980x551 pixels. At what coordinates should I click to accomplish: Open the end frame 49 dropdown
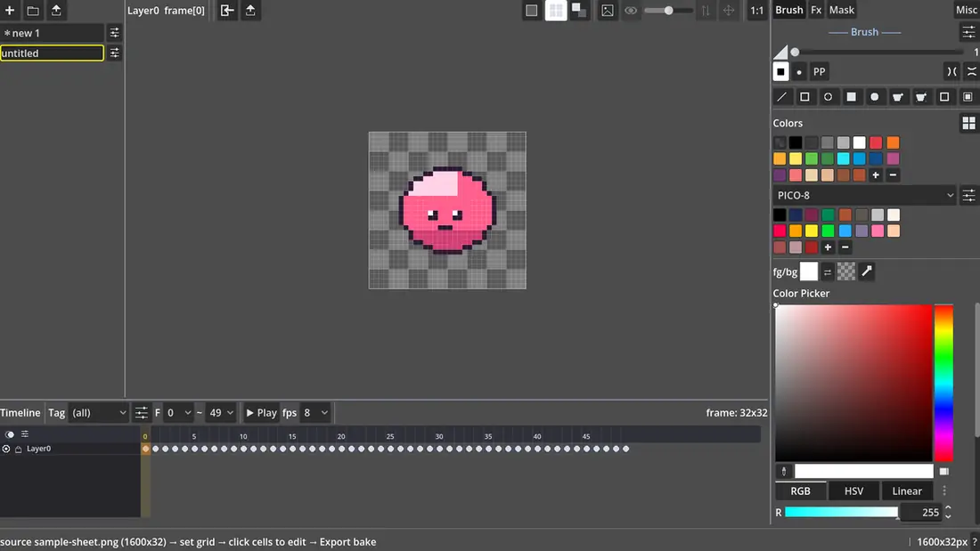pyautogui.click(x=221, y=413)
